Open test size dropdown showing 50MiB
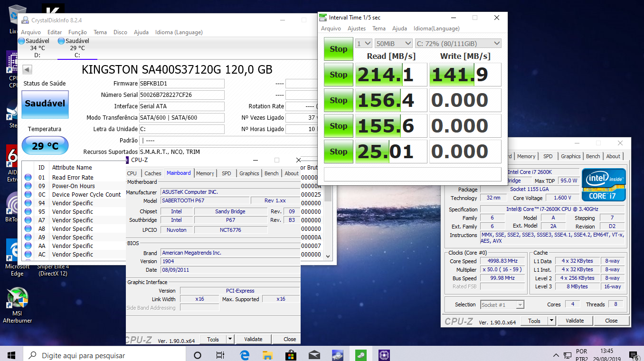 pos(393,43)
